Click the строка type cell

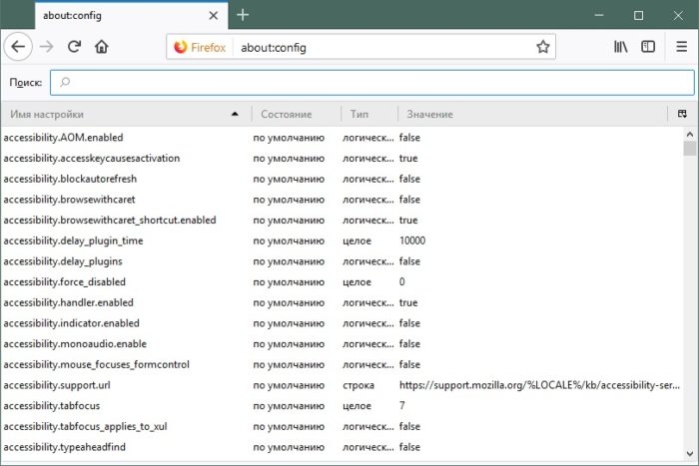click(358, 385)
